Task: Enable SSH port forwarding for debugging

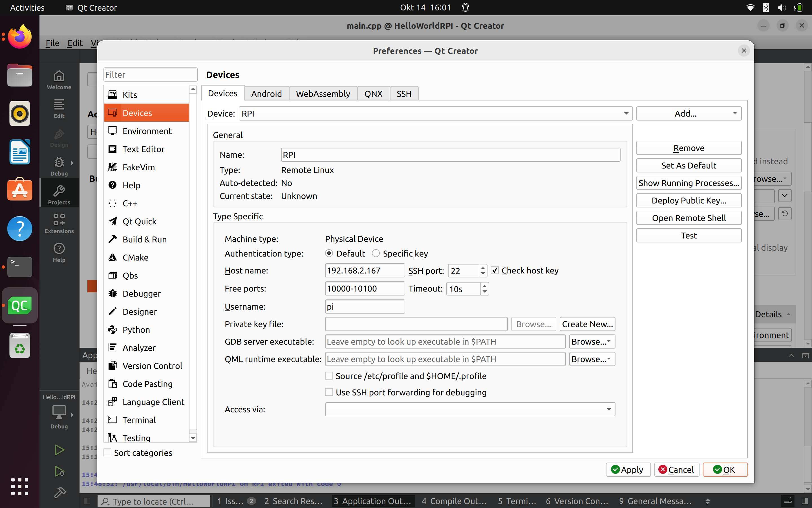Action: (x=406, y=392)
